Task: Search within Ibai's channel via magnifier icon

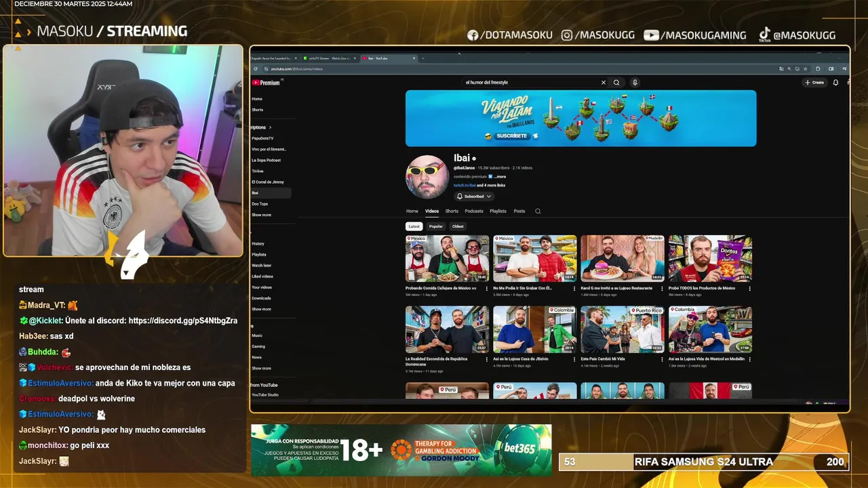Action: (x=538, y=211)
